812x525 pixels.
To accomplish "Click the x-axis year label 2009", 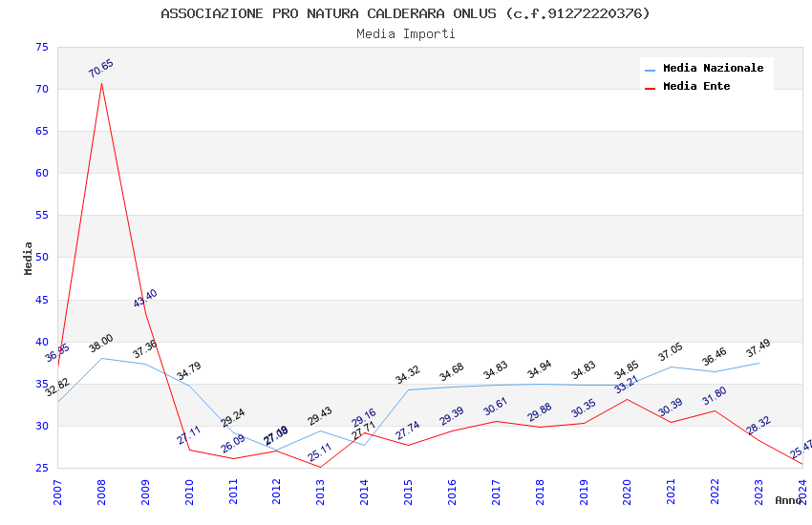I will (x=145, y=492).
